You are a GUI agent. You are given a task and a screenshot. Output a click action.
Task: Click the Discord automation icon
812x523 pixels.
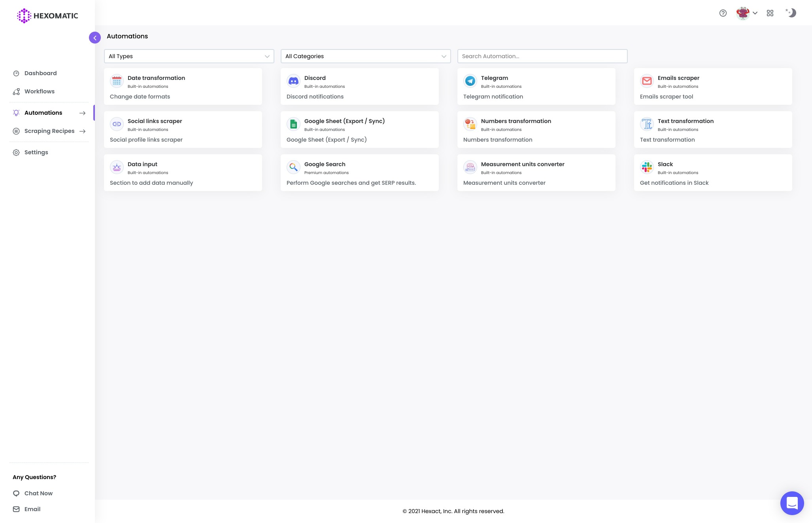click(293, 81)
